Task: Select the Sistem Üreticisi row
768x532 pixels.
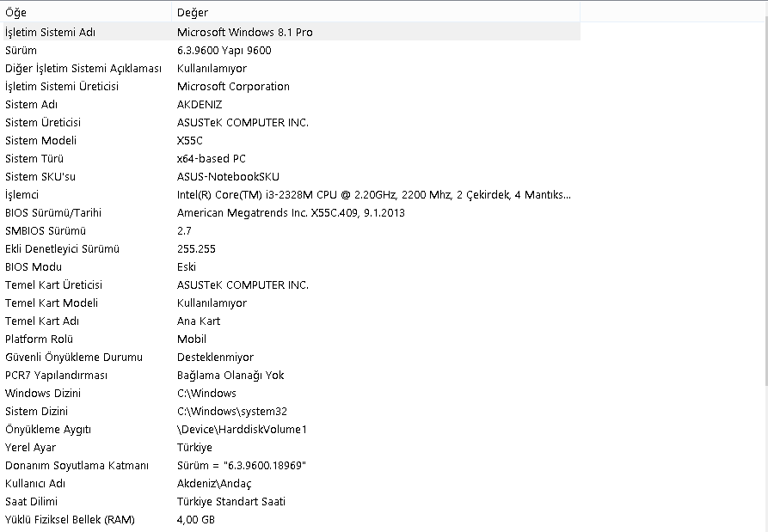Action: (x=43, y=122)
